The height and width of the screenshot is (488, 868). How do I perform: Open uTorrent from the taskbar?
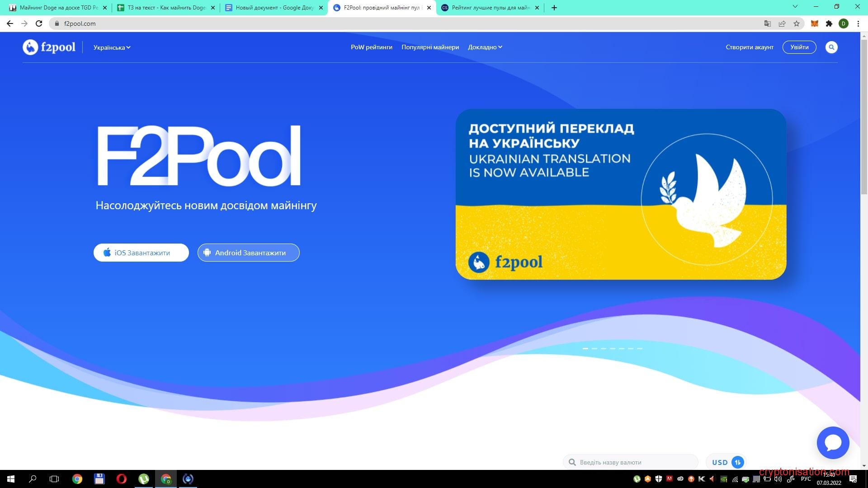tap(144, 479)
